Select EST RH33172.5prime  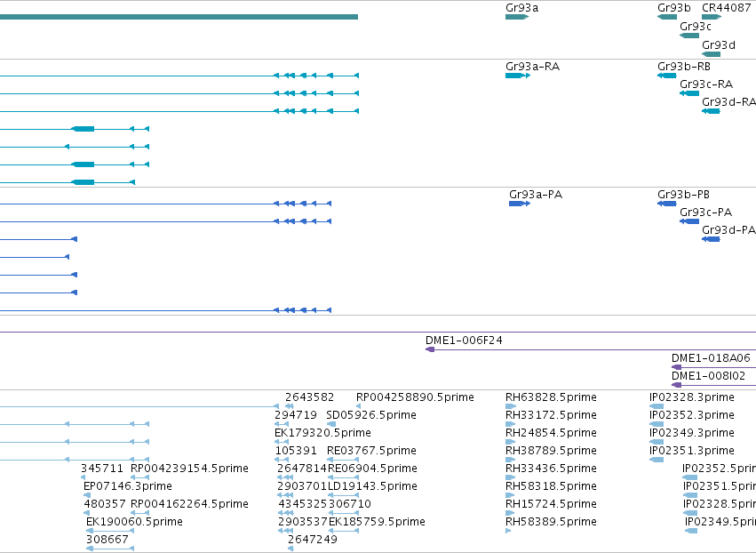(511, 424)
